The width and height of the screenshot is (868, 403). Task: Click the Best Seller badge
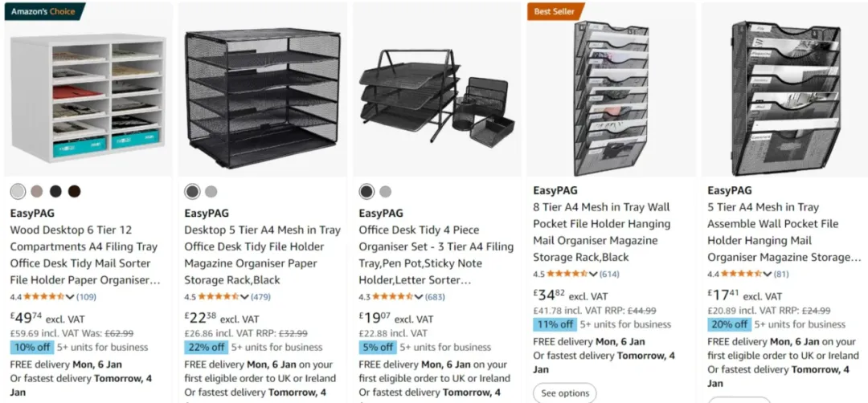(554, 11)
